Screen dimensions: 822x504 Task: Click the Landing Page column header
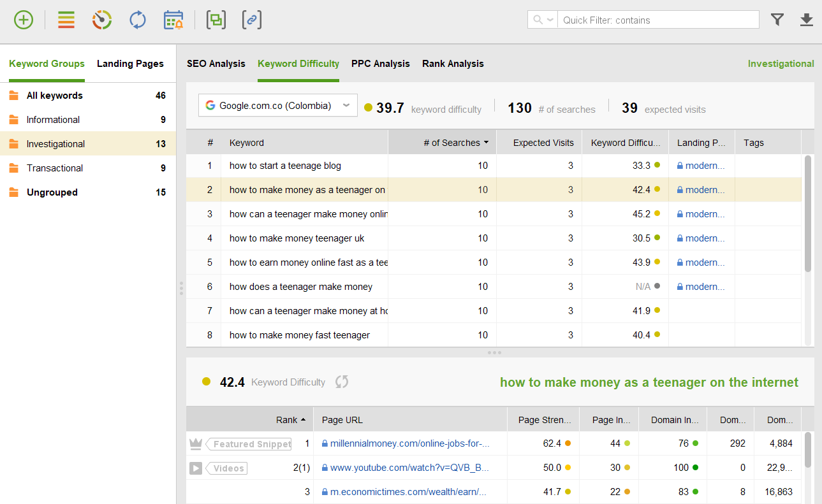tap(701, 143)
